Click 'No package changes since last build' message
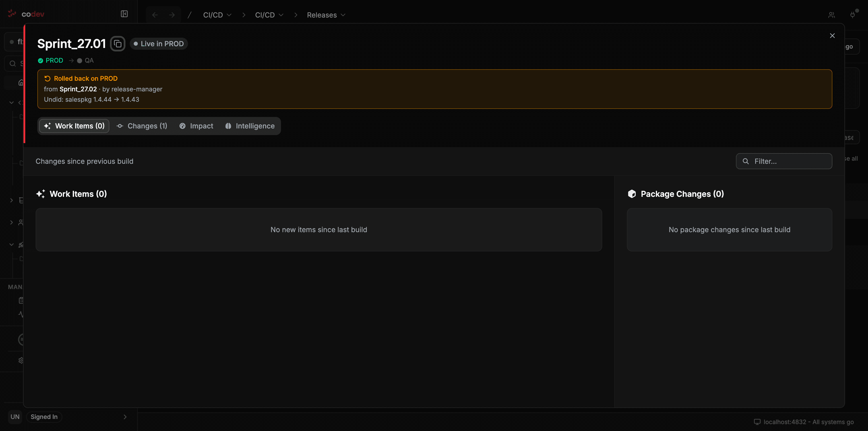 730,230
